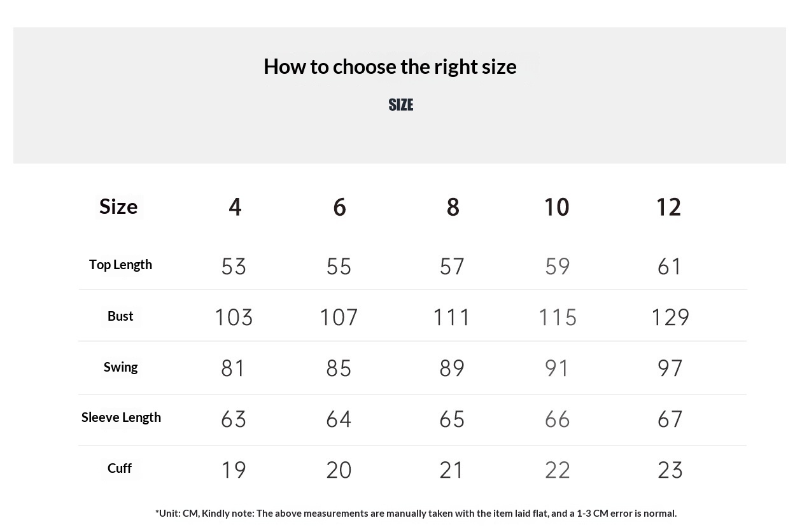Select the Swing value 89 for size 8

click(x=452, y=368)
